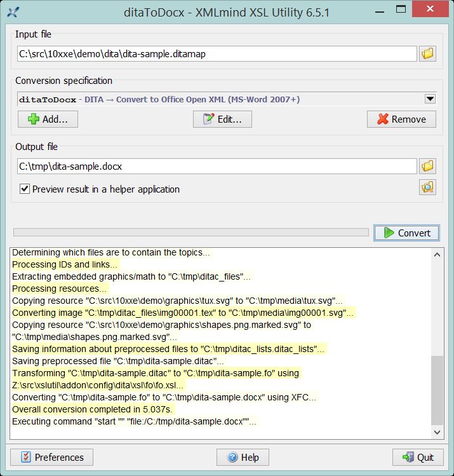Click the XMLmind app icon in the title bar
The width and height of the screenshot is (454, 476).
(13, 13)
